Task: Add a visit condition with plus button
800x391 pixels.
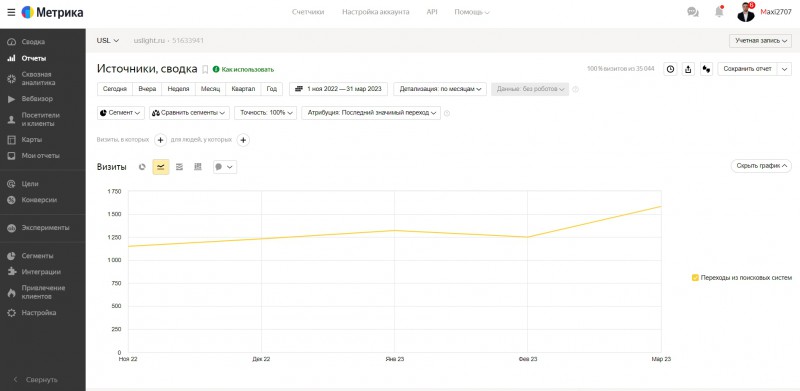Action: coord(160,140)
